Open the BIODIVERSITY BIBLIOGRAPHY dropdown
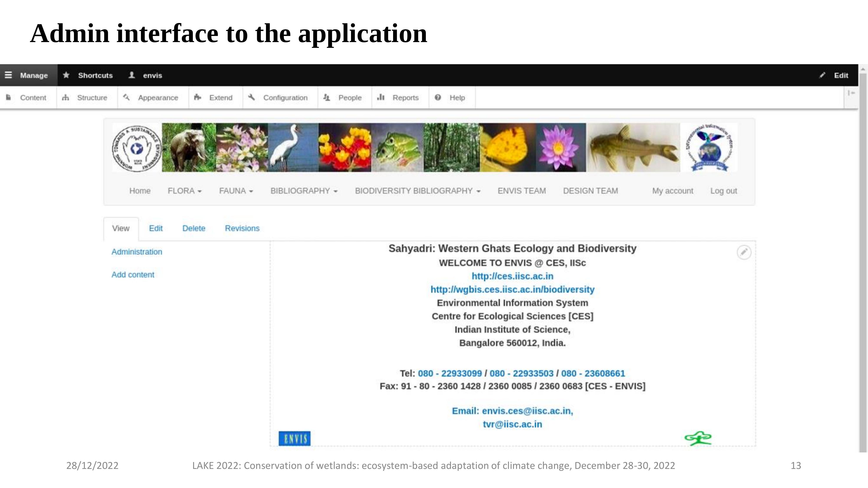868x488 pixels. (417, 191)
